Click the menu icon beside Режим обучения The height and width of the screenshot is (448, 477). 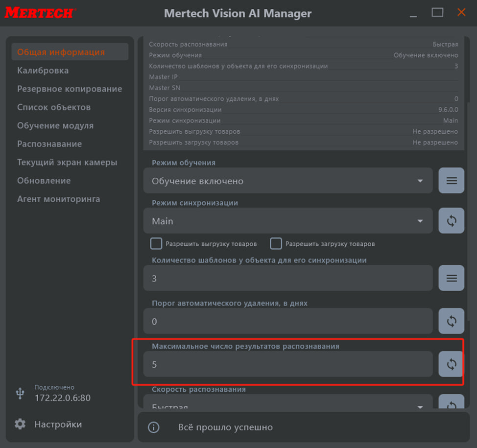[x=451, y=181]
